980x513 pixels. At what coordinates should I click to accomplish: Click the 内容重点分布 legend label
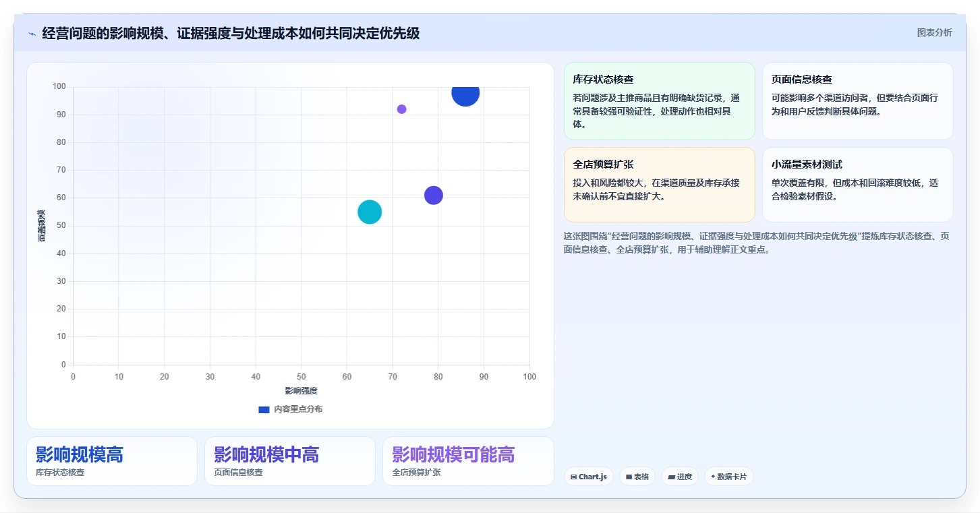point(298,409)
